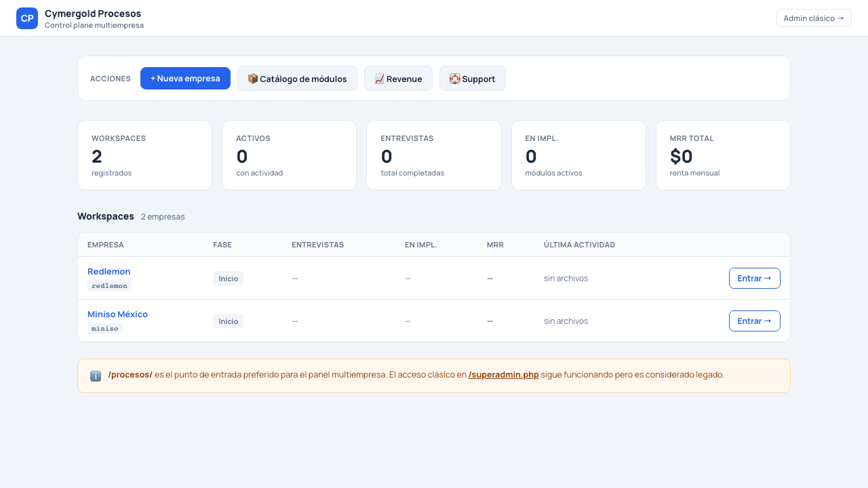Click the "registrados" caption under Workspaces

[x=112, y=173]
